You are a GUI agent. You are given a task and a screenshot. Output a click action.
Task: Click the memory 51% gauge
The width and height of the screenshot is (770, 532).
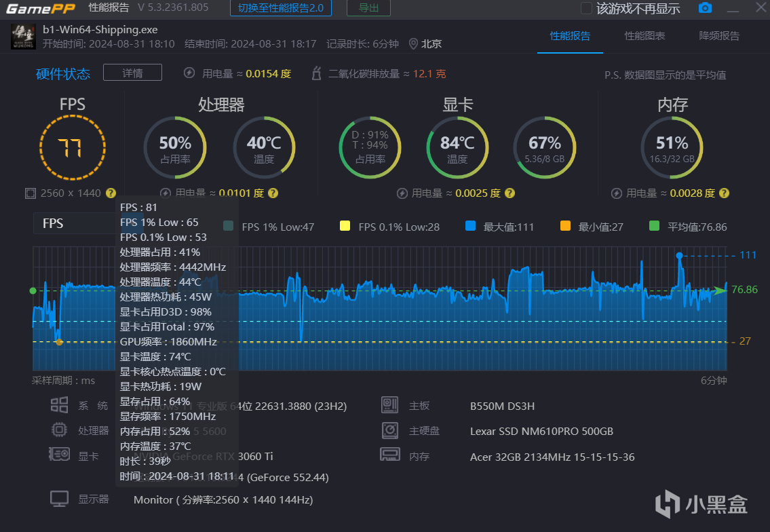click(x=672, y=148)
